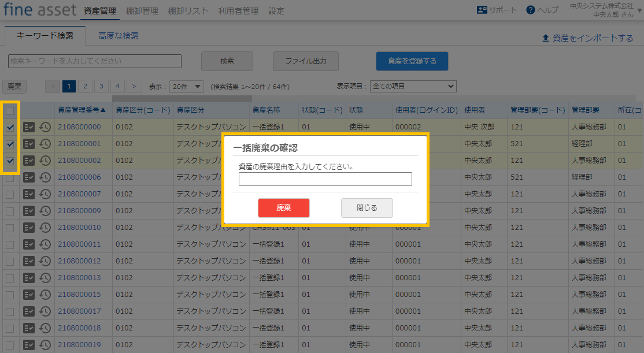Uncheck the checkbox for asset 2108000002
644x353 pixels.
click(x=10, y=161)
